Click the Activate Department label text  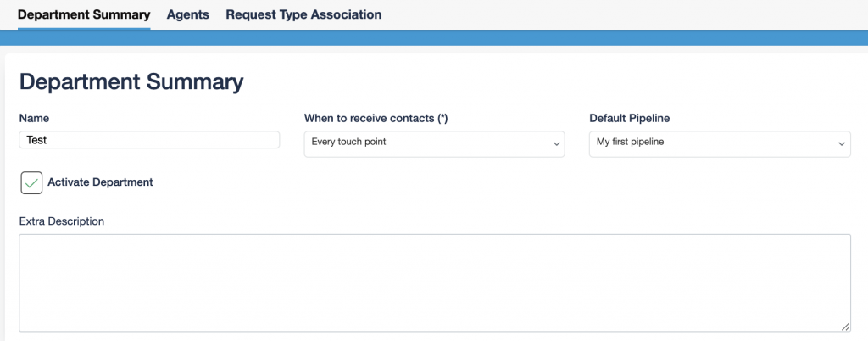click(x=100, y=182)
